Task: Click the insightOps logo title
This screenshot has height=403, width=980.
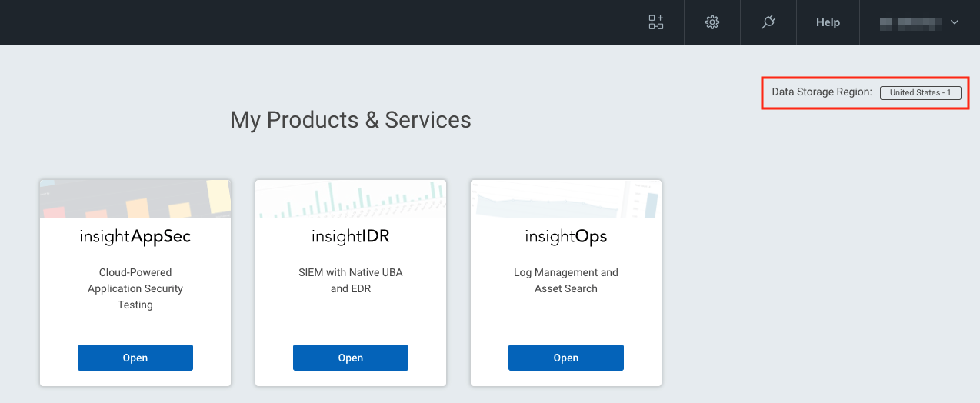Action: pos(566,237)
